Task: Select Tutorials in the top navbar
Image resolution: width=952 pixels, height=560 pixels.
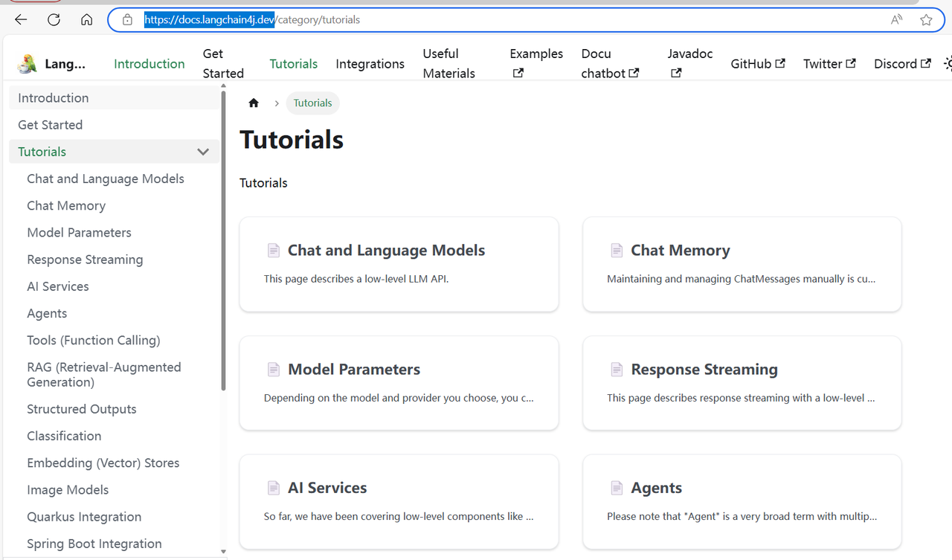Action: click(x=294, y=64)
